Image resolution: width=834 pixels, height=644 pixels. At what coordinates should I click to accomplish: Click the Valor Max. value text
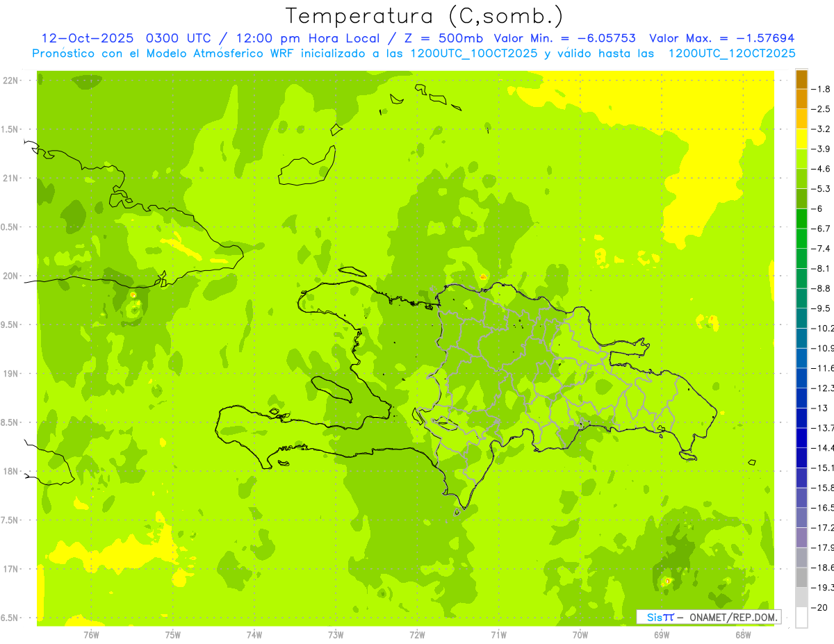(x=722, y=38)
